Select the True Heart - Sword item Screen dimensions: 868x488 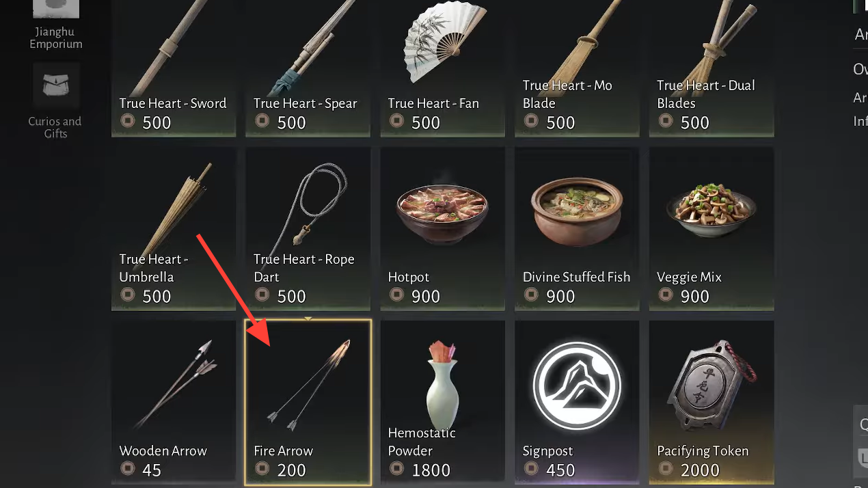click(x=174, y=67)
